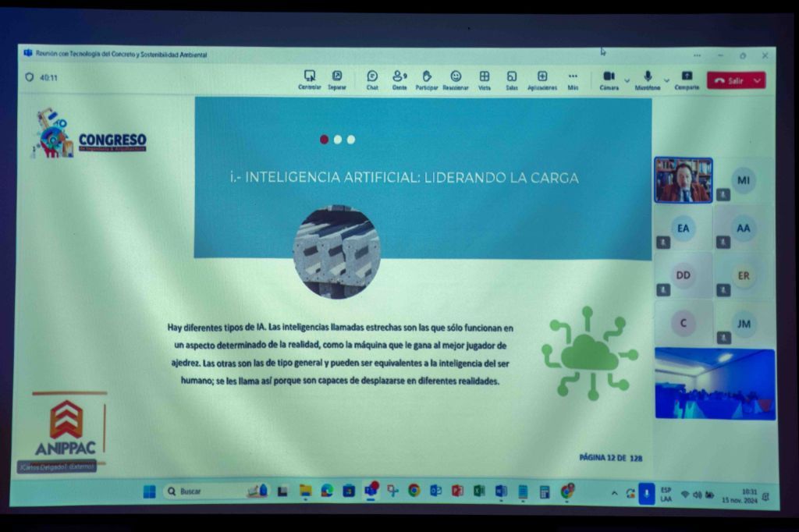
Task: Click the PÁGINA 12 DE 128 label
Action: pos(610,458)
